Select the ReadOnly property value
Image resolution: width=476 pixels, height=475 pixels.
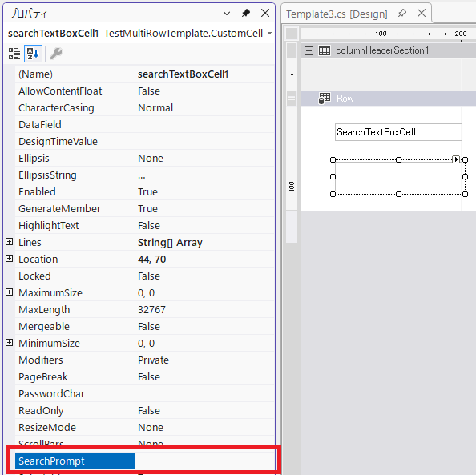point(204,410)
